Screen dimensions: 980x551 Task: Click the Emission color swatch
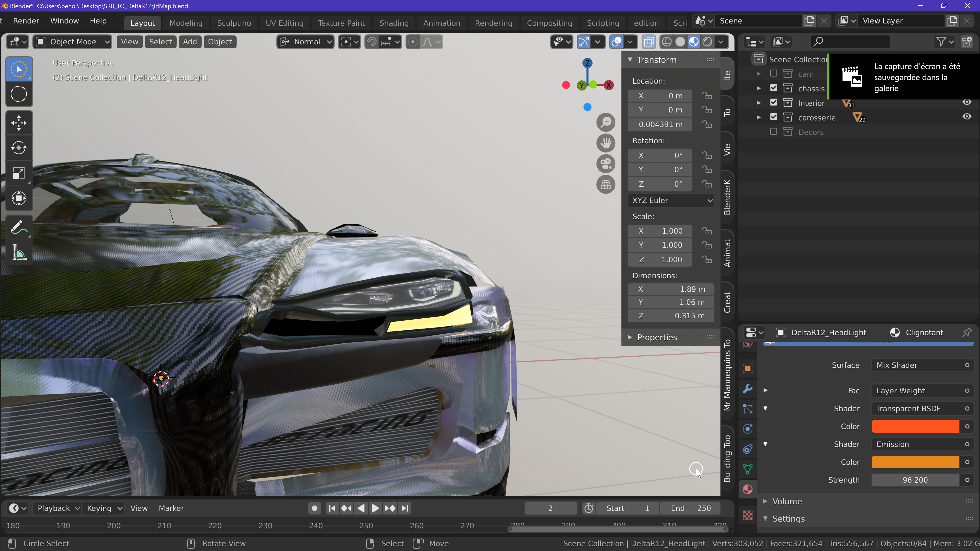point(915,462)
